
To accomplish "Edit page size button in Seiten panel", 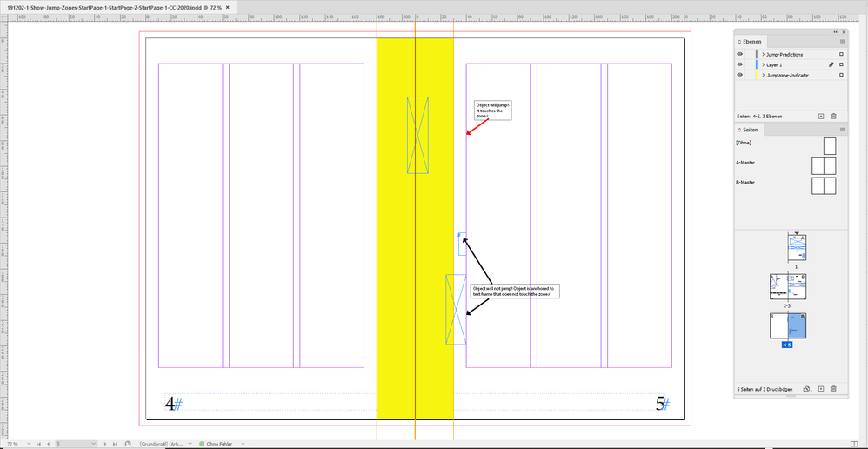I will click(x=807, y=389).
